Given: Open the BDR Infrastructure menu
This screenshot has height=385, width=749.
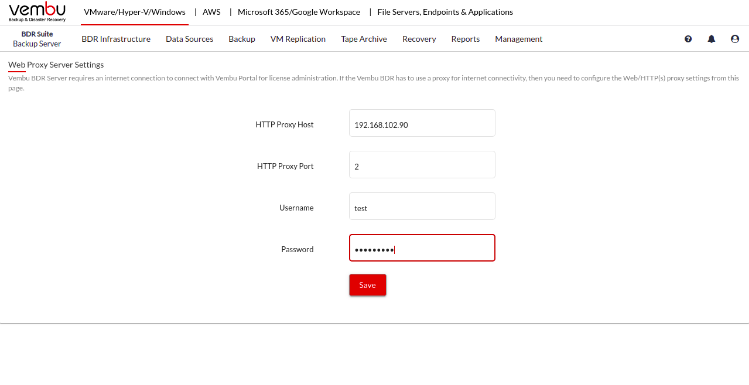Looking at the screenshot, I should (116, 39).
